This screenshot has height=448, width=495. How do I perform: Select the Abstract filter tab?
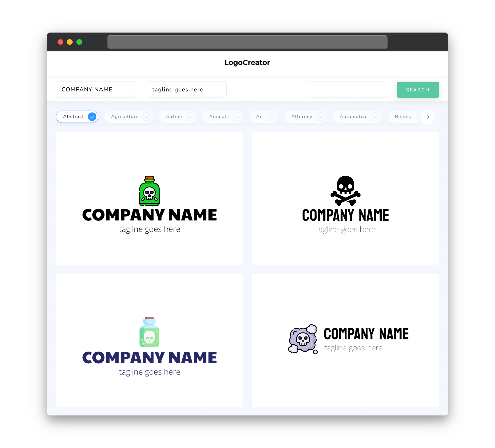pos(77,116)
